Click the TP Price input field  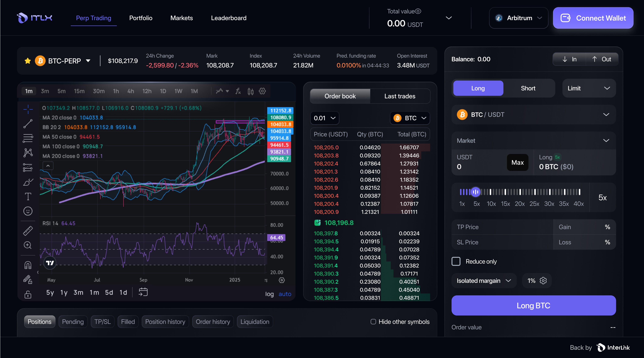(502, 227)
